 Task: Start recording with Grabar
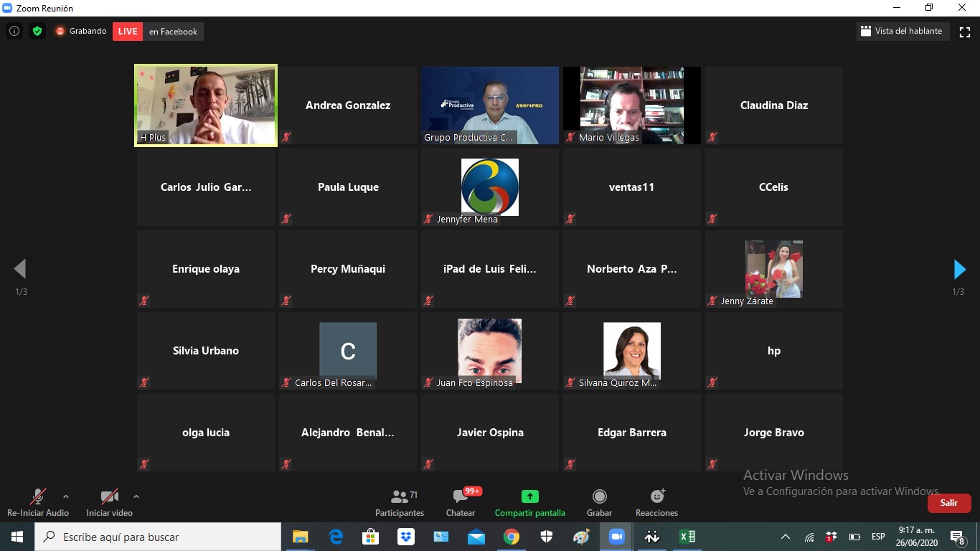(599, 502)
